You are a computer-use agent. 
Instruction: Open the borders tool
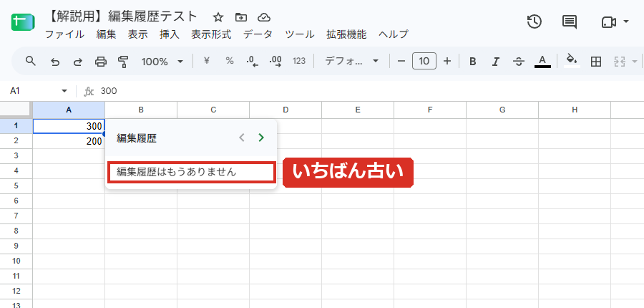pyautogui.click(x=595, y=62)
